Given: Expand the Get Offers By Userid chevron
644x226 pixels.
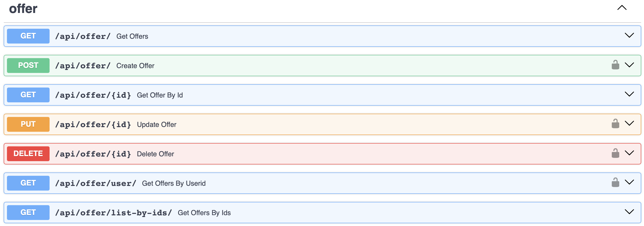Looking at the screenshot, I should [629, 182].
